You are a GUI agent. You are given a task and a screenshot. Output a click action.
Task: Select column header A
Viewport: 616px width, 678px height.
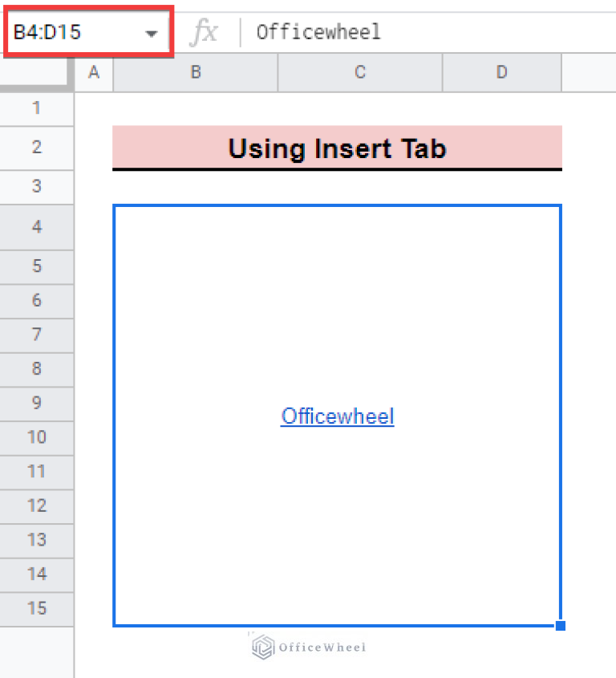(93, 72)
